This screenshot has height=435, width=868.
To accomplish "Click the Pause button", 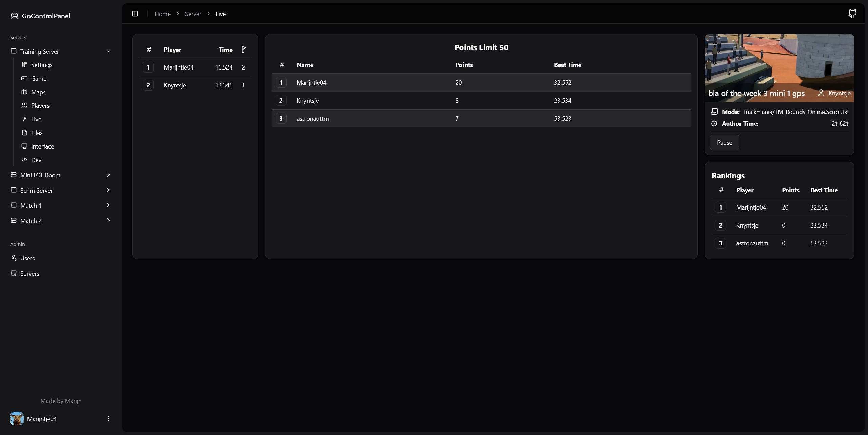I will tap(725, 142).
